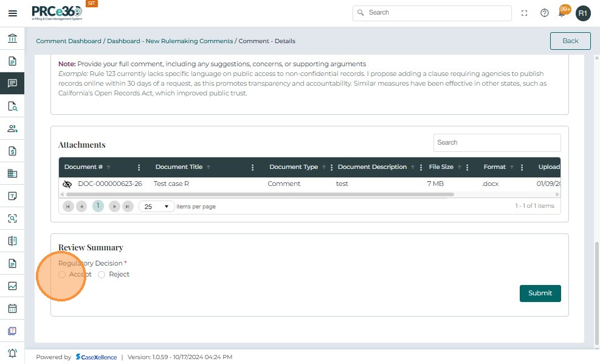This screenshot has height=364, width=600.
Task: Toggle visibility eye for DOC-000000623-26
Action: 67,184
